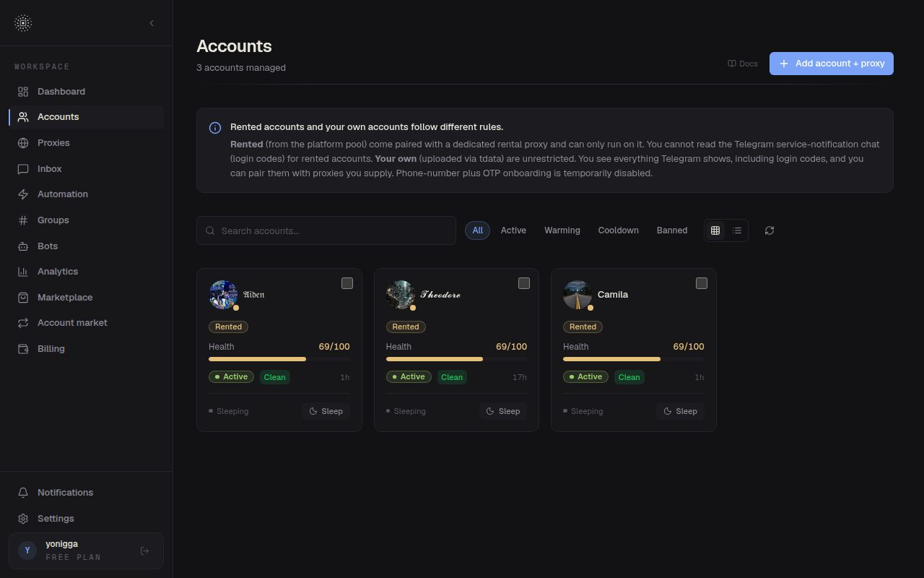Click the logout icon beside yonigga

144,551
